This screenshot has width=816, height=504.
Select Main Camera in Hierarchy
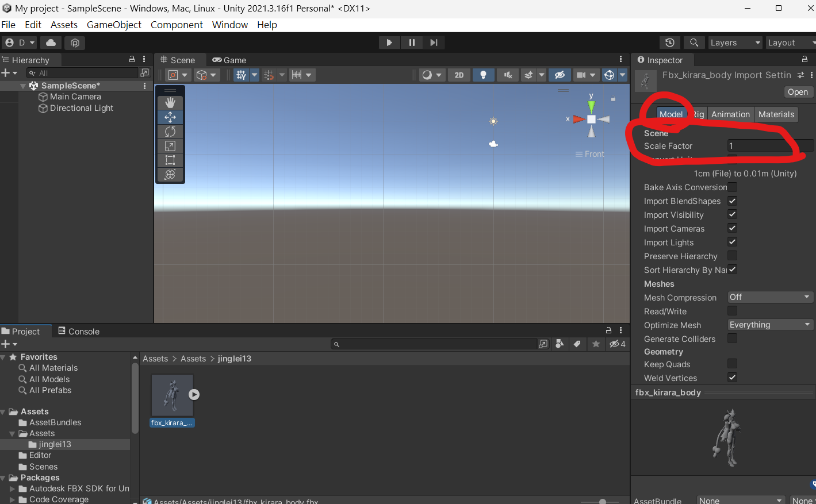click(x=75, y=97)
